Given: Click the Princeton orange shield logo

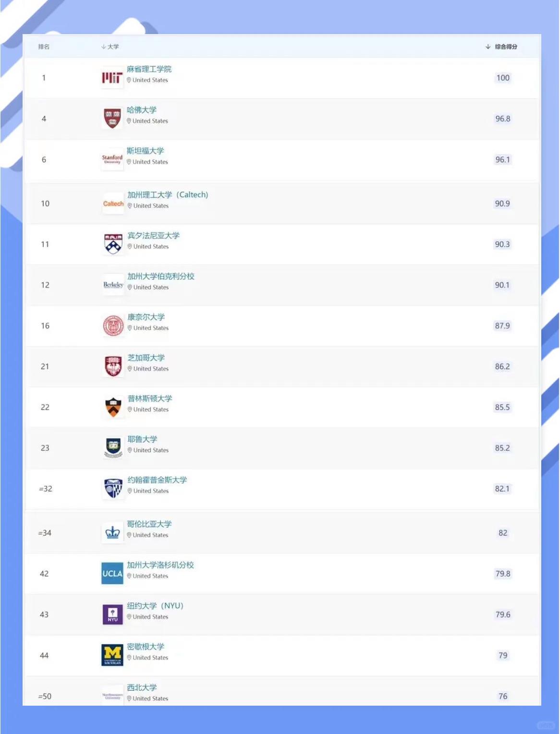Looking at the screenshot, I should pos(113,407).
